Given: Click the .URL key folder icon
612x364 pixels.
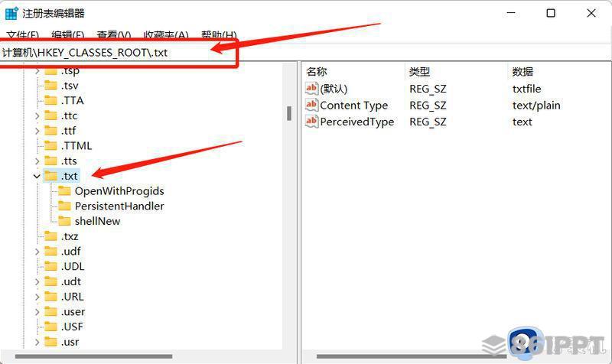Looking at the screenshot, I should (50, 297).
